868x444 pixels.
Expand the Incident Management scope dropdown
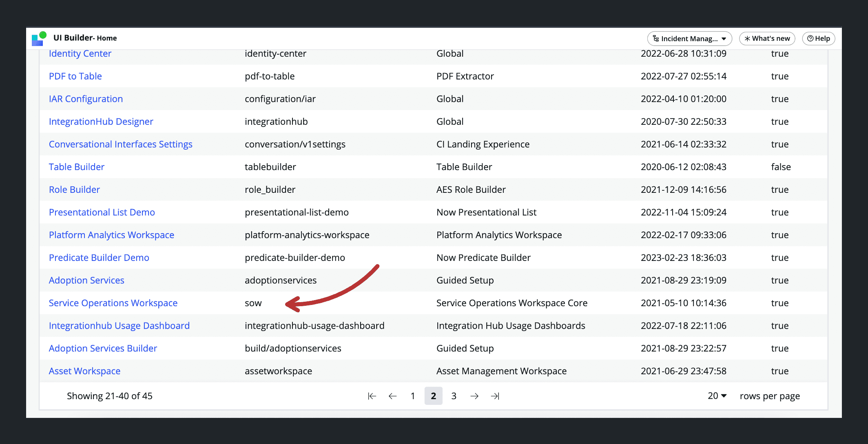click(689, 38)
